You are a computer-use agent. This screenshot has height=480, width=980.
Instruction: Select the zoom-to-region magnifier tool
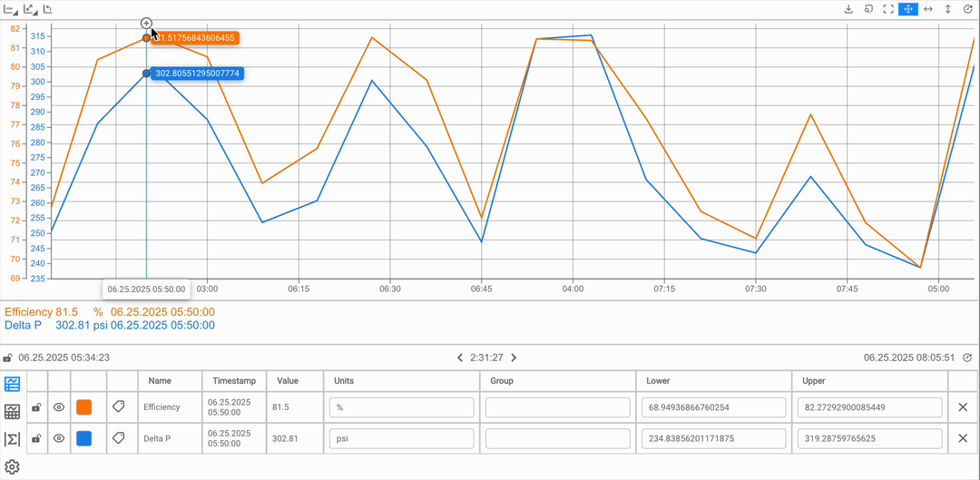[868, 9]
